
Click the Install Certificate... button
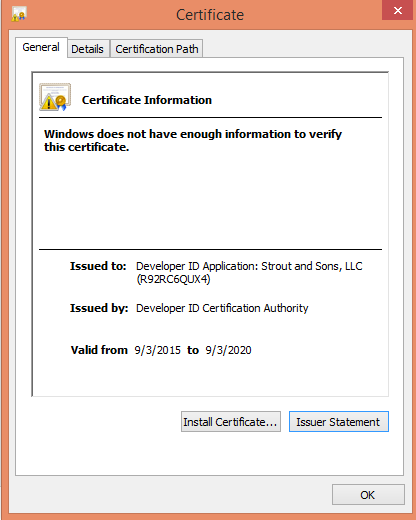click(x=231, y=422)
